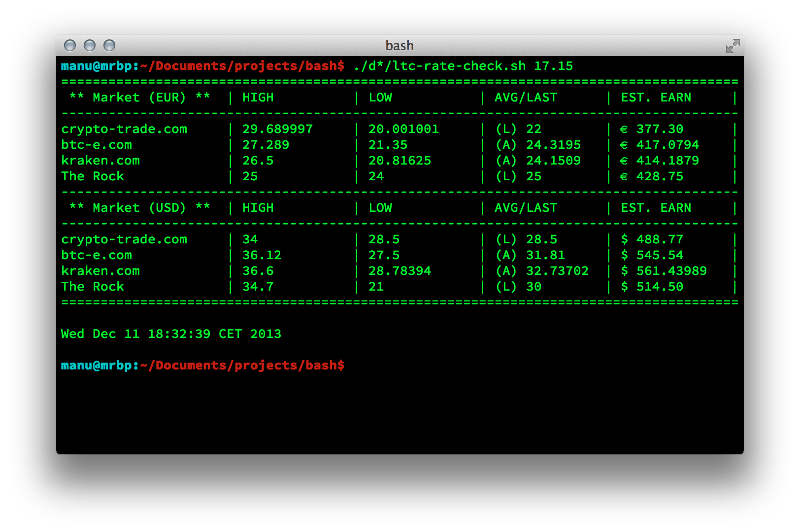Click the earnings value '€ 414.1879'
The height and width of the screenshot is (532, 800).
[x=660, y=161]
